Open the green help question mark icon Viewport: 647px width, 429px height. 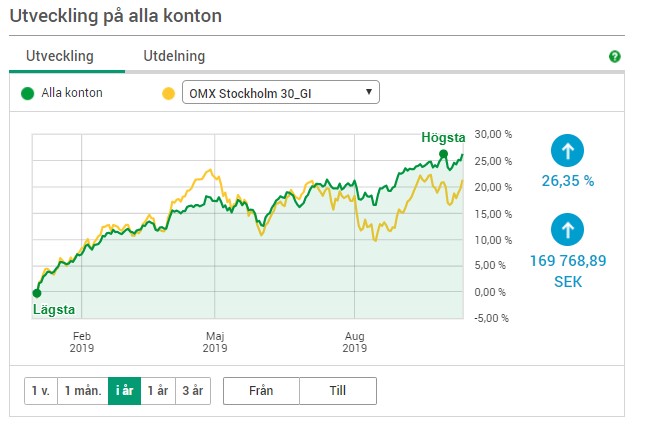pos(614,57)
